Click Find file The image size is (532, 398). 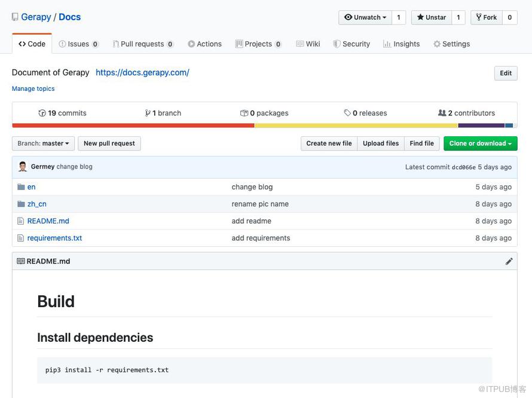[x=422, y=143]
